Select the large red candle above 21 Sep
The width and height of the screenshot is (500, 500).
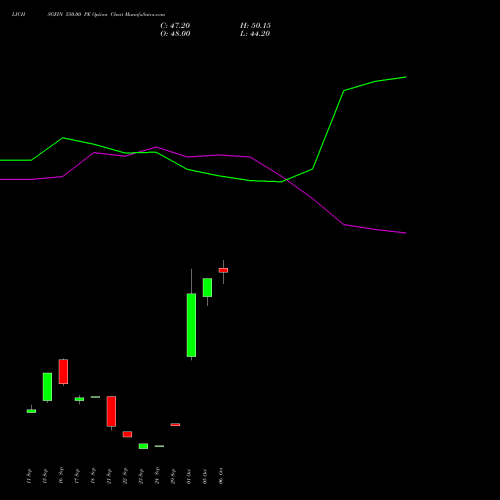coord(111,411)
